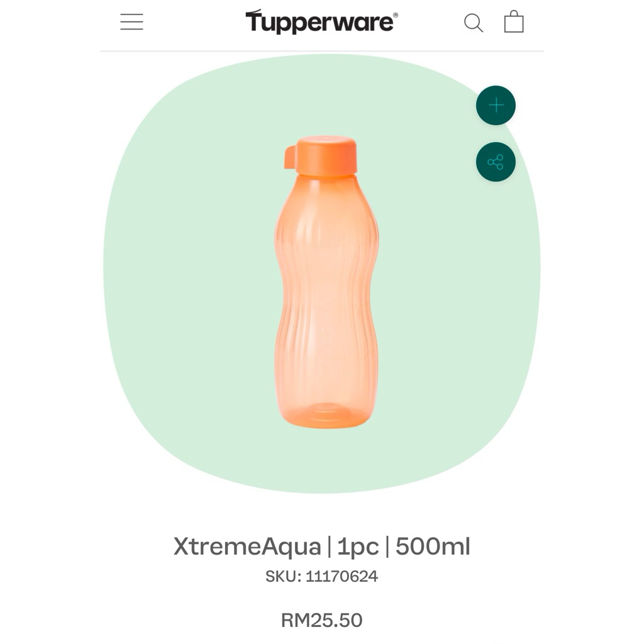Screen dimensions: 644x644
Task: Click the 1pc quantity text
Action: tap(358, 547)
